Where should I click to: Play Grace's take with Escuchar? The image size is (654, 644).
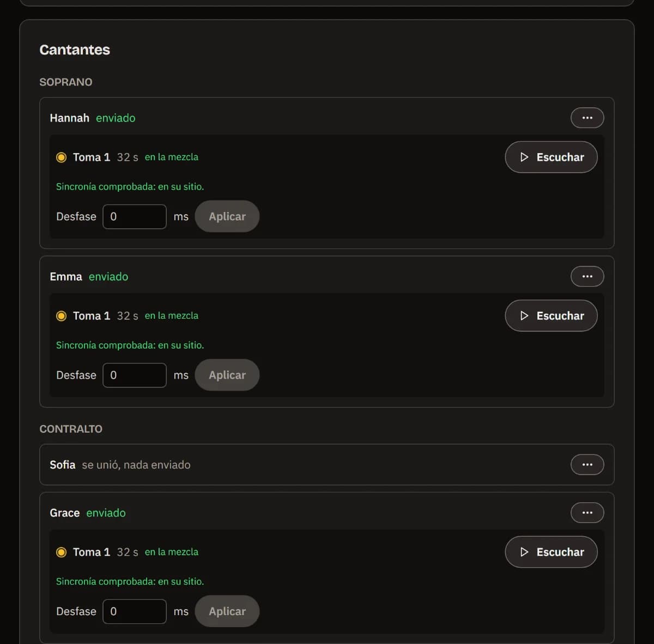551,552
